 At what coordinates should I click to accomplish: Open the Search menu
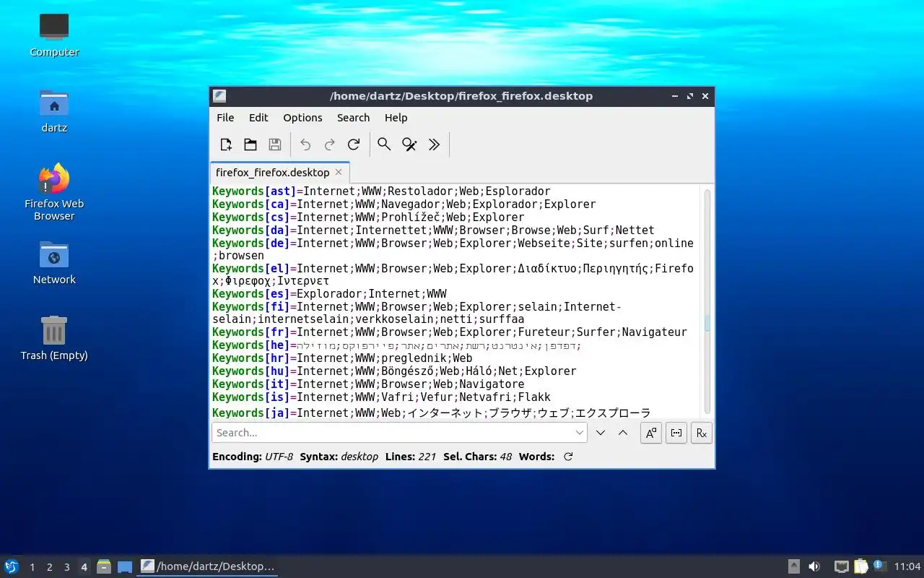353,118
